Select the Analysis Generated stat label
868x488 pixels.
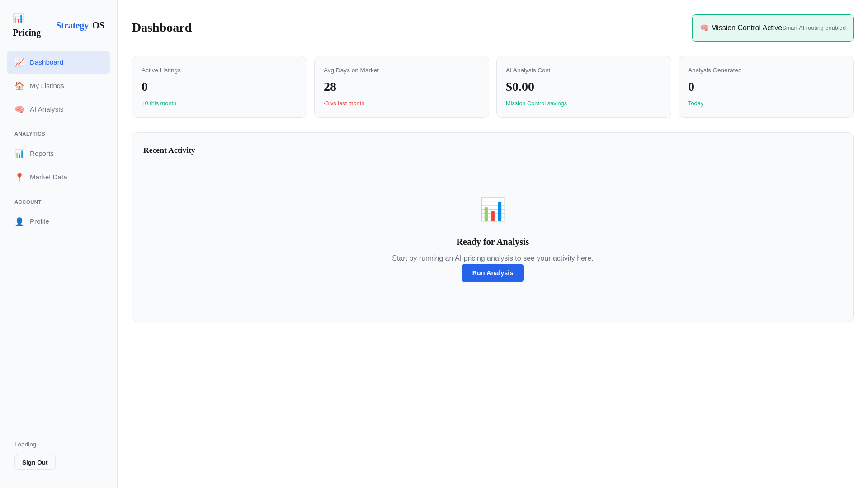(x=715, y=70)
